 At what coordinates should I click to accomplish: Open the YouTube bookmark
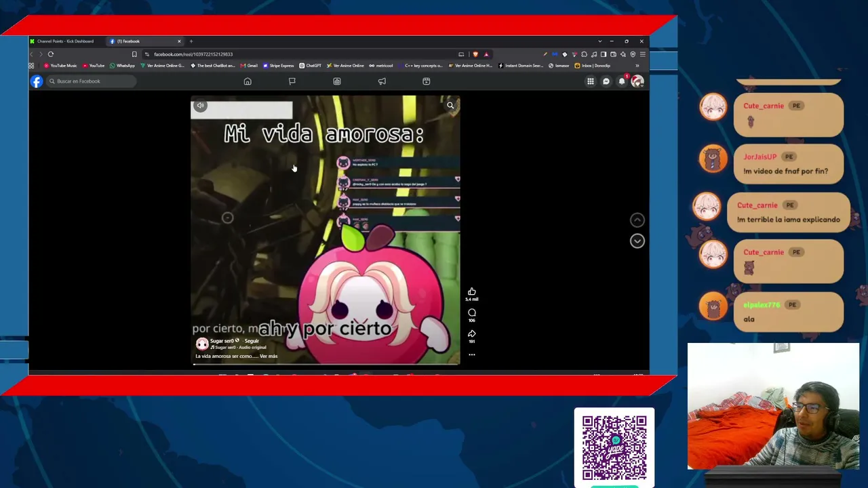coord(94,66)
